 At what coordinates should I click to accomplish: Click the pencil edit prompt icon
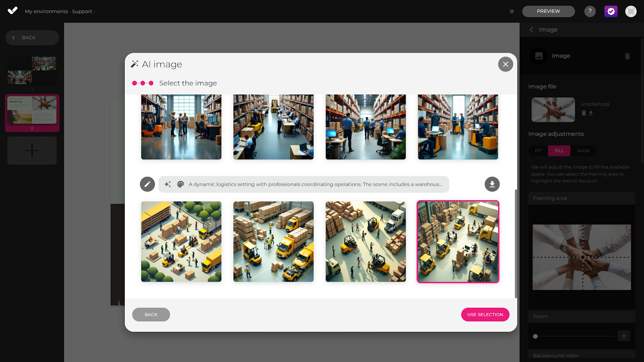(x=147, y=184)
